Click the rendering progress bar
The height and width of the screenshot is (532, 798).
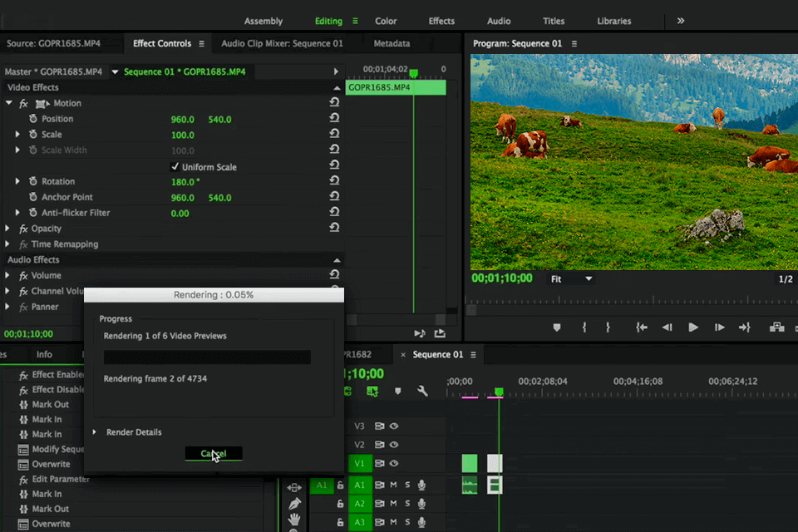(207, 357)
